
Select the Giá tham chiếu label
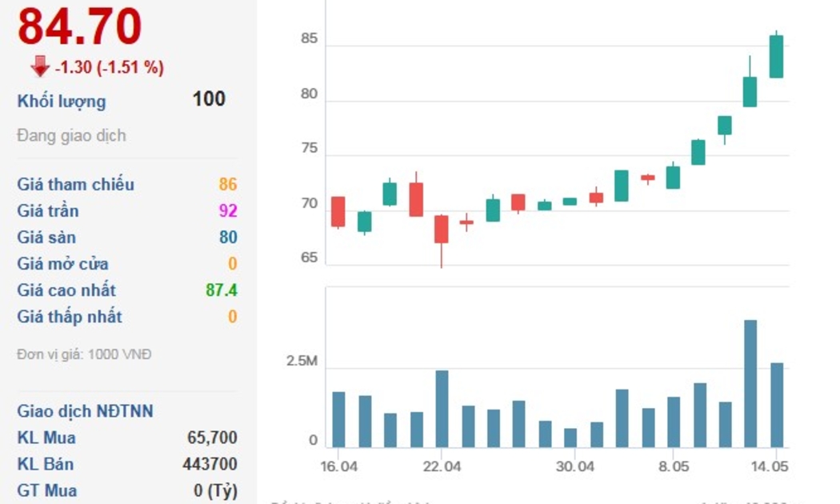pos(76,185)
